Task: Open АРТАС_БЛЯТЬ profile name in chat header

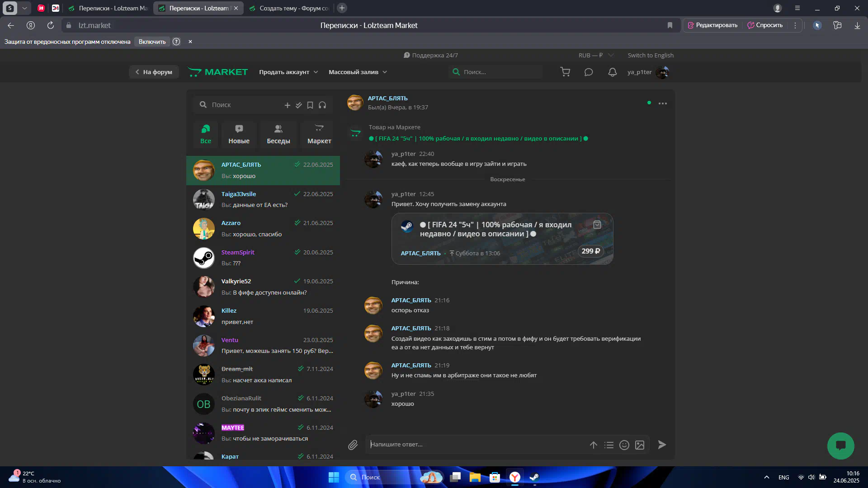Action: (x=388, y=98)
